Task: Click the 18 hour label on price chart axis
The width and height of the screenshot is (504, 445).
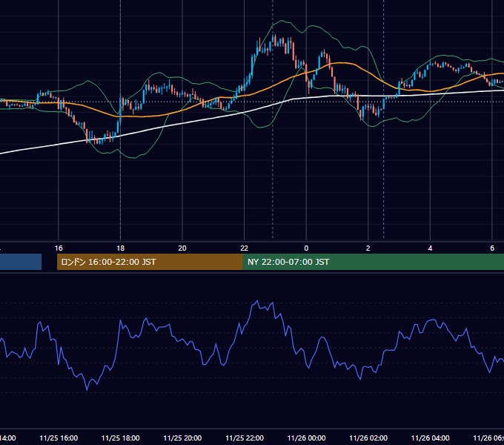Action: (121, 248)
